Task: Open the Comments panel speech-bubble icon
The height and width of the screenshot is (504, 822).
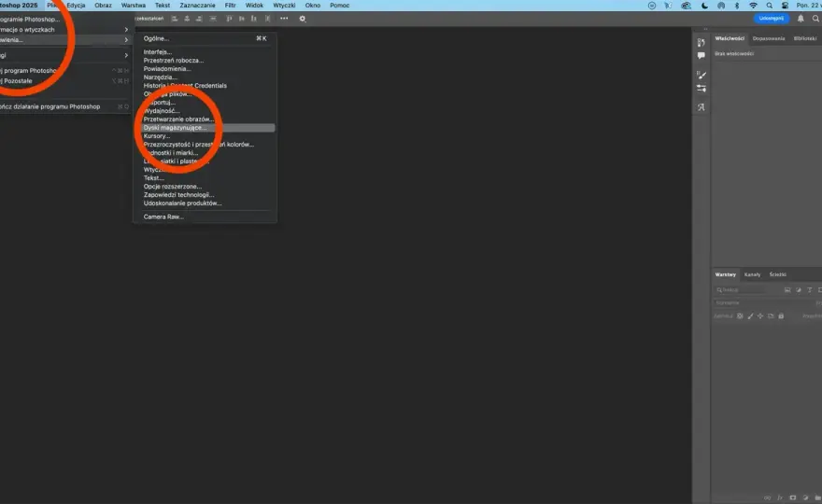Action: (x=701, y=56)
